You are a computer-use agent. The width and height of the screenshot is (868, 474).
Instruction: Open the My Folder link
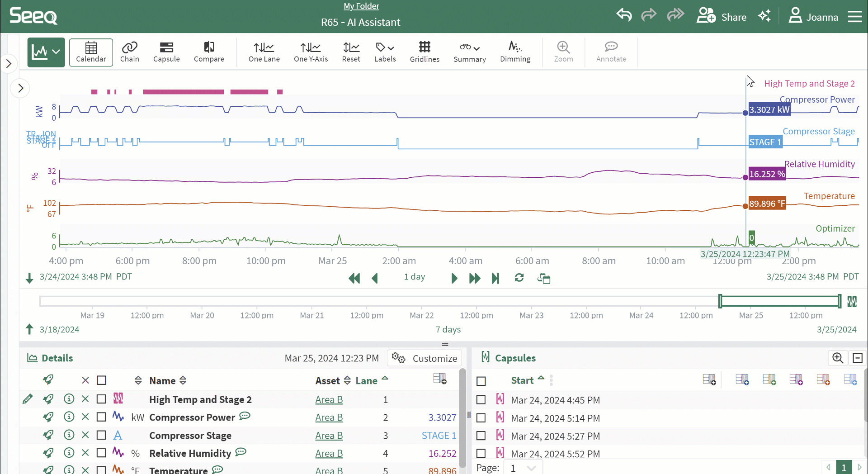361,6
